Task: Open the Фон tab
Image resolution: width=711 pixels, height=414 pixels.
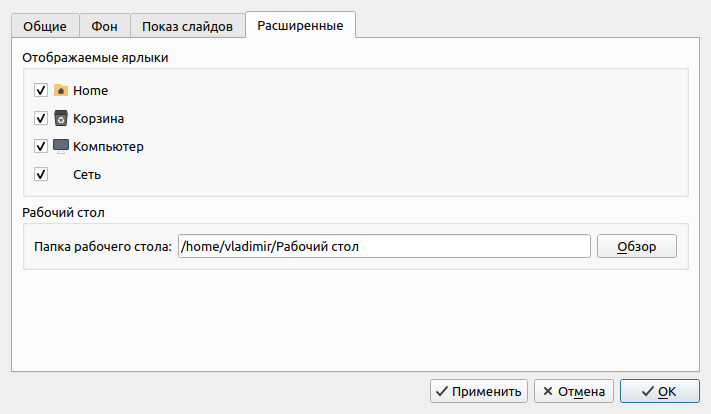Action: [x=104, y=26]
